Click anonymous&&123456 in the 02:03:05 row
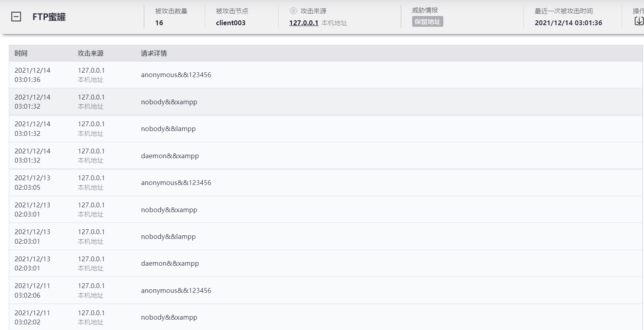This screenshot has height=330, width=644. 176,183
